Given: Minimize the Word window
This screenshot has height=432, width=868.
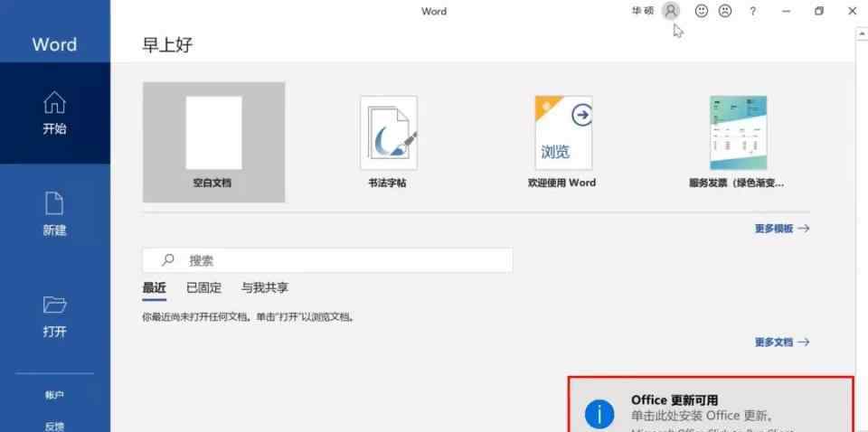Looking at the screenshot, I should (x=786, y=11).
